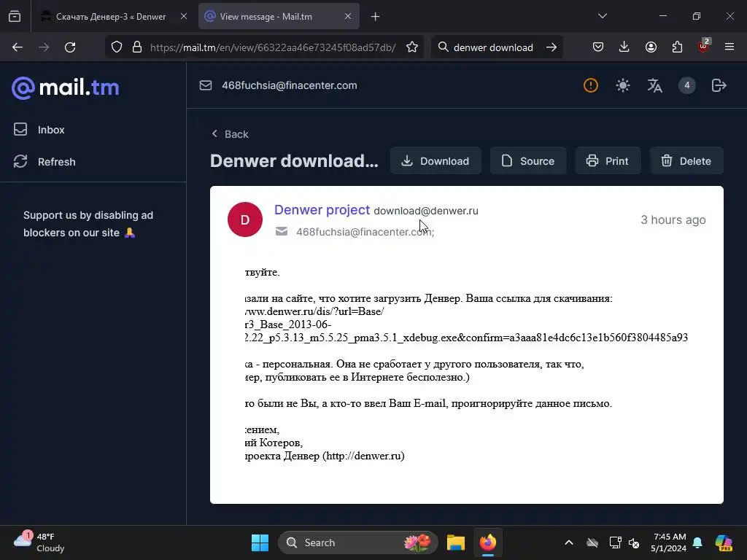The image size is (747, 560).
Task: Click envelope icon beside account address
Action: pos(205,85)
